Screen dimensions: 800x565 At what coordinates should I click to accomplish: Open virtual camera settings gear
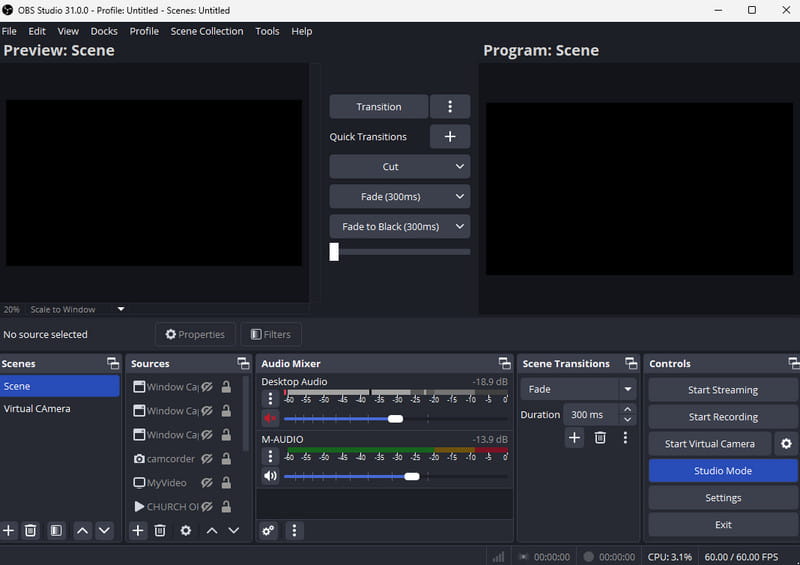coord(786,444)
